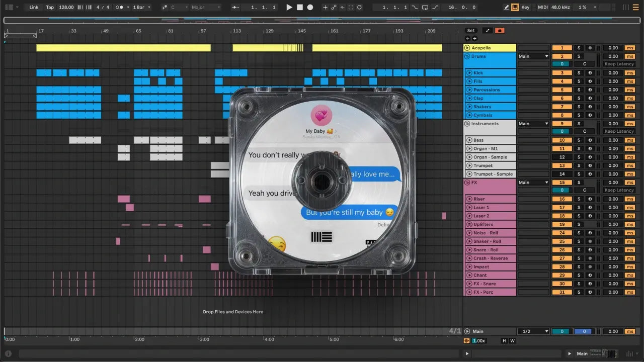Toggle the computer MIDI keyboard icon

tap(515, 8)
